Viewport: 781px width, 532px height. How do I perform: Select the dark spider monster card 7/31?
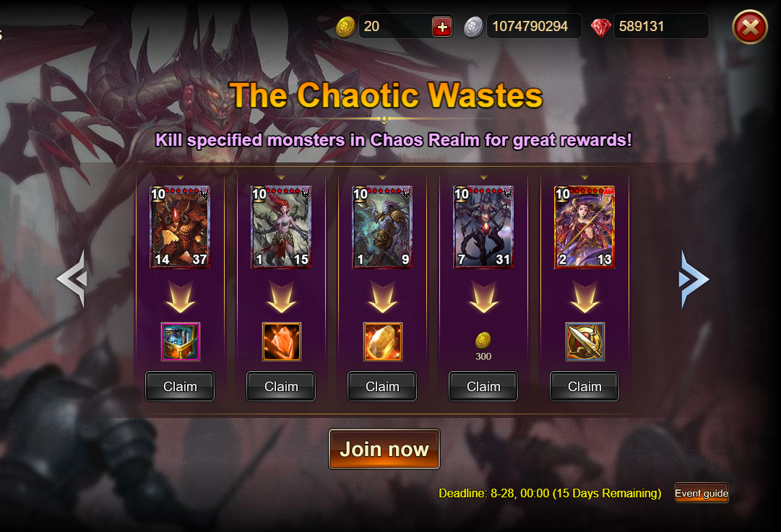[483, 227]
